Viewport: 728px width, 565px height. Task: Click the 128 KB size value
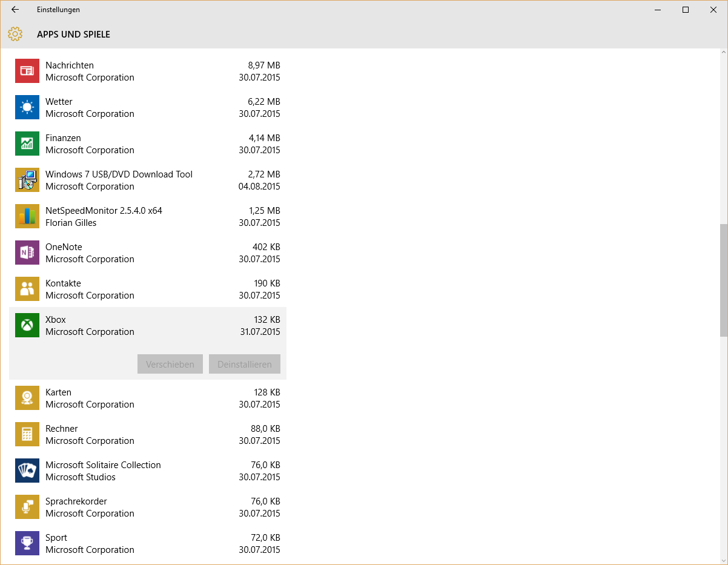(x=267, y=392)
